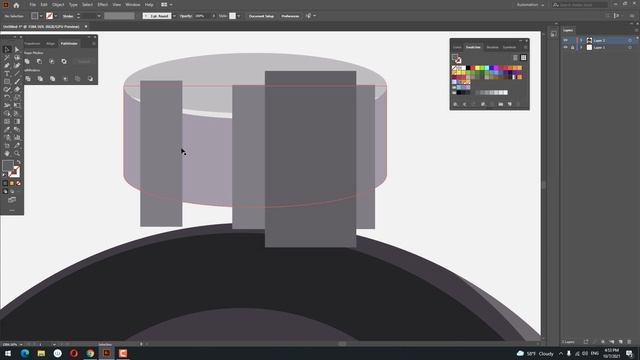The width and height of the screenshot is (640, 360).
Task: Select the Artboard tool
Action: tap(7, 145)
